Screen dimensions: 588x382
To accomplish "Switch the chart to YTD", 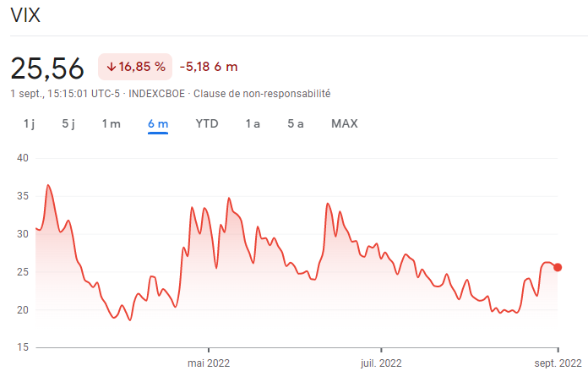I will click(x=207, y=123).
